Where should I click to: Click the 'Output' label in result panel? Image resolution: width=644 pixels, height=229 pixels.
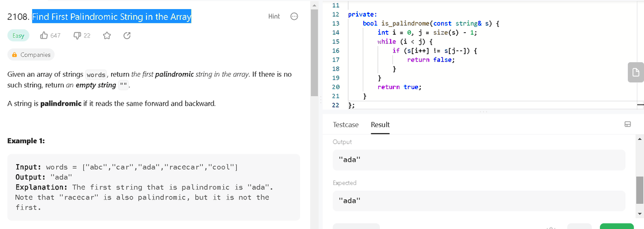342,142
